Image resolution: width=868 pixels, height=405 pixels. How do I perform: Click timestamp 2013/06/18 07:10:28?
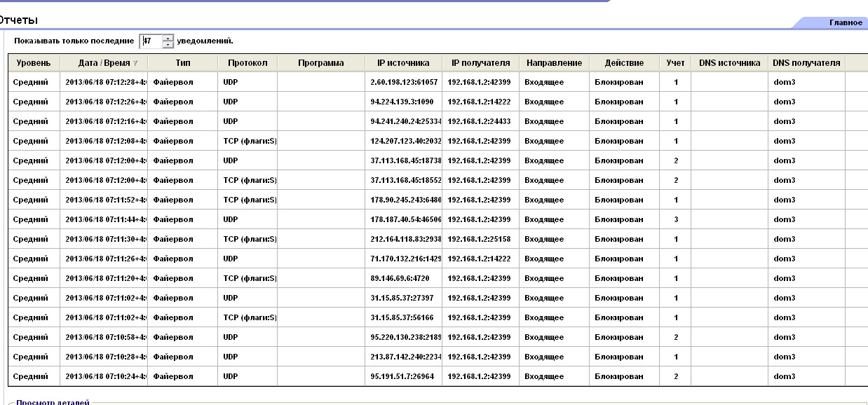[105, 357]
